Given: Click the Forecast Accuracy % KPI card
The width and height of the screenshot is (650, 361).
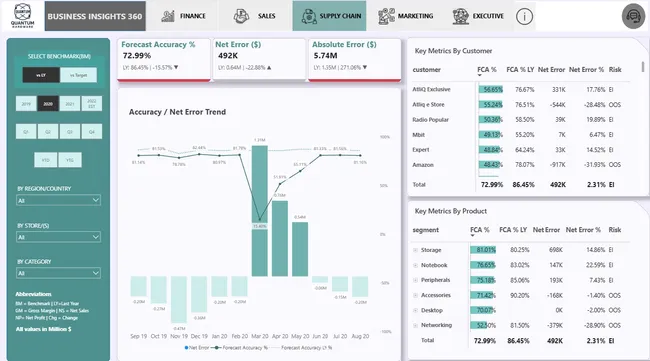Looking at the screenshot, I should click(164, 59).
